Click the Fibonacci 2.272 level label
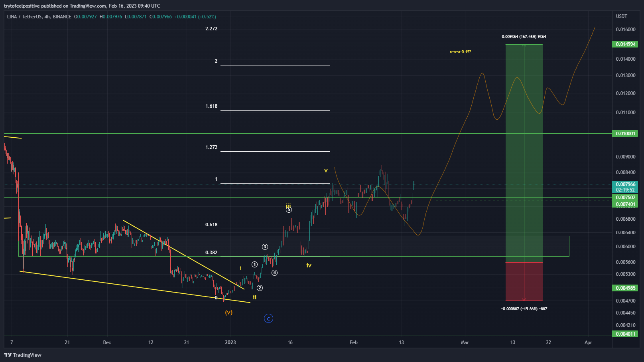This screenshot has height=362, width=644. tap(211, 29)
